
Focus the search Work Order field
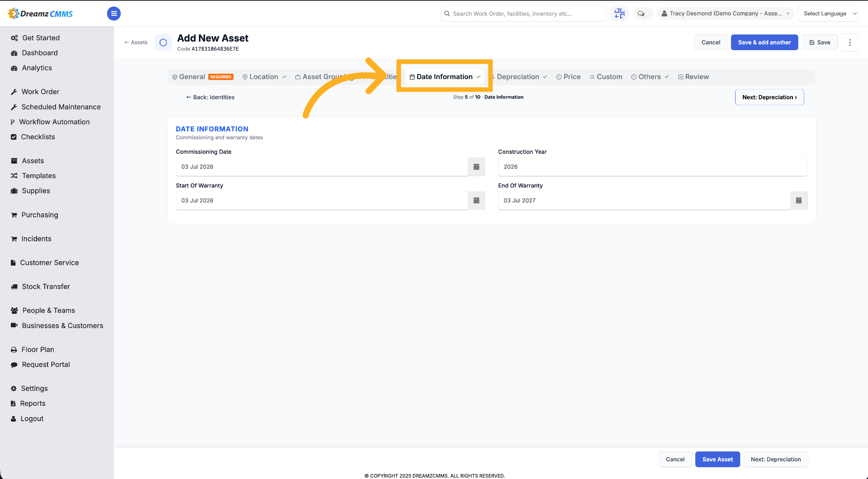(x=524, y=14)
